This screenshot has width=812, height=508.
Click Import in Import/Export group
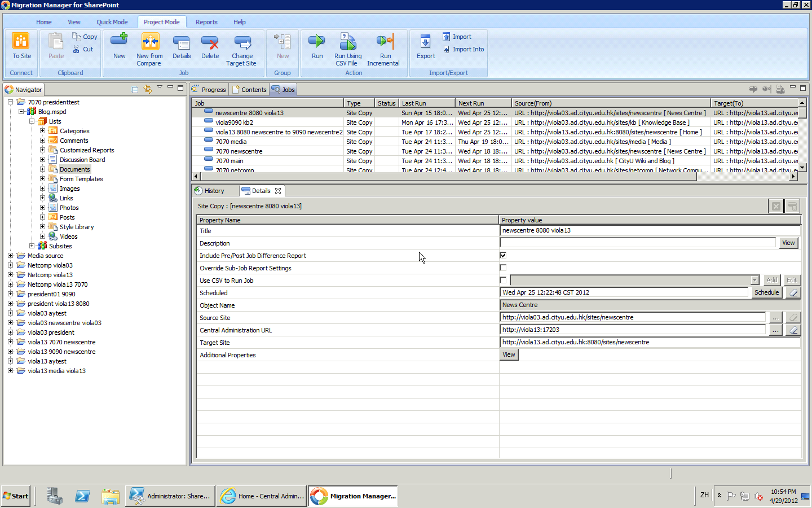457,37
